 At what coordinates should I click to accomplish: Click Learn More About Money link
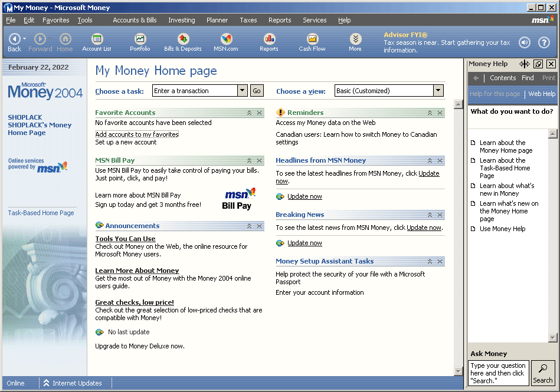(x=137, y=271)
